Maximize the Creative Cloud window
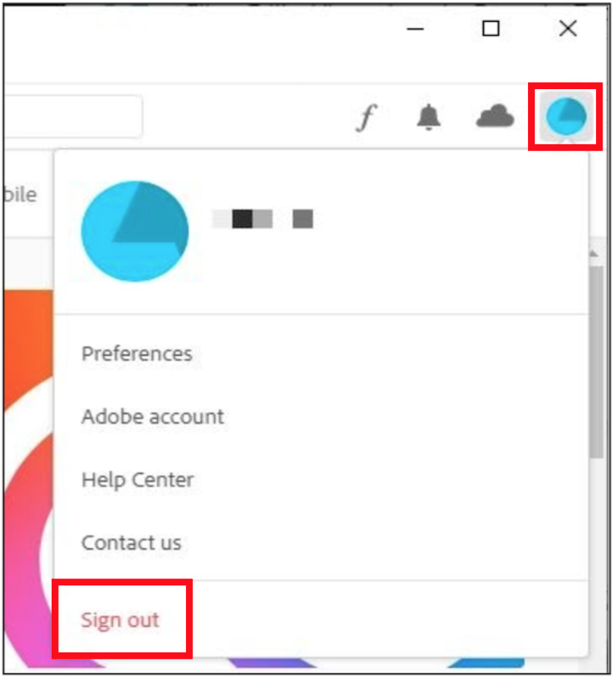The width and height of the screenshot is (616, 677). click(491, 29)
